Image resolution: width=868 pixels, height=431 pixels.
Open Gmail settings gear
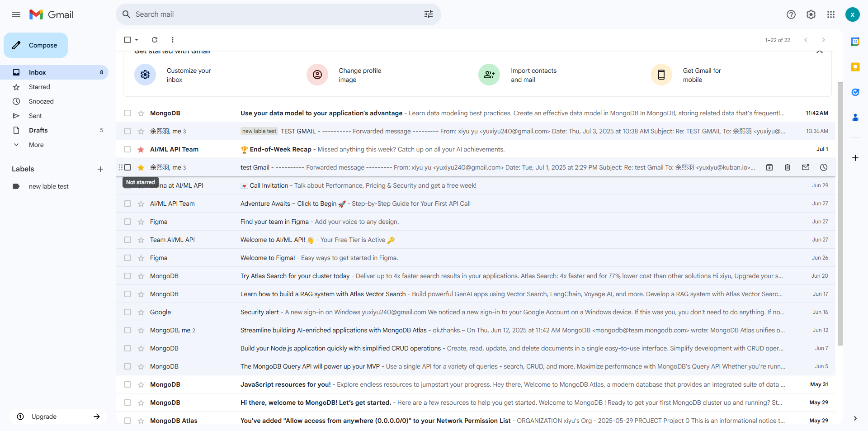811,14
